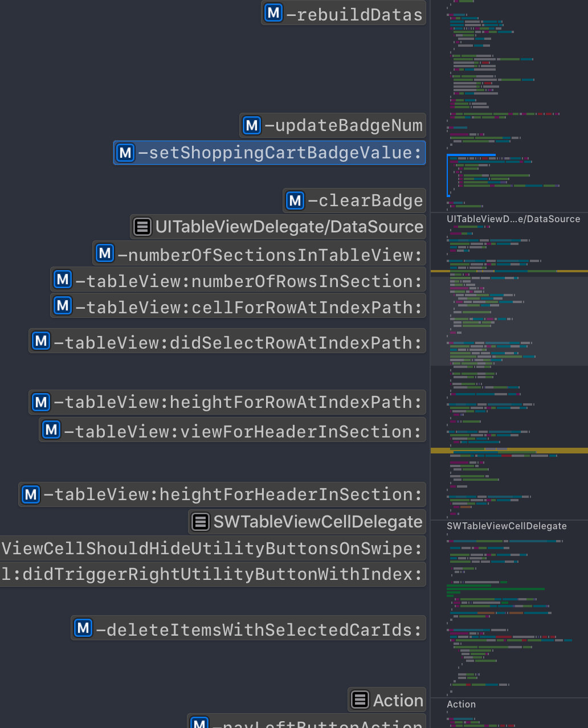The width and height of the screenshot is (588, 728).
Task: Click the M icon beside didSelectRowAtIndexPath:
Action: pos(41,341)
